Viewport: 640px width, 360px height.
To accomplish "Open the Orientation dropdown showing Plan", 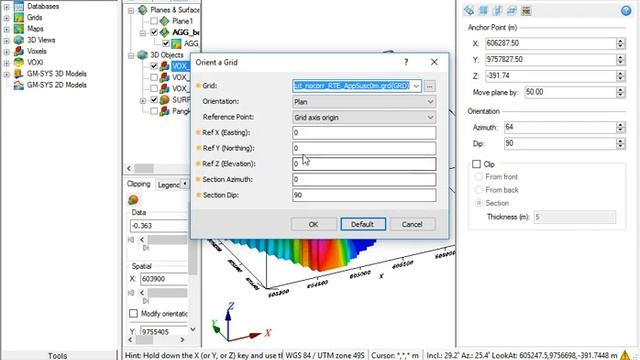I will [364, 102].
